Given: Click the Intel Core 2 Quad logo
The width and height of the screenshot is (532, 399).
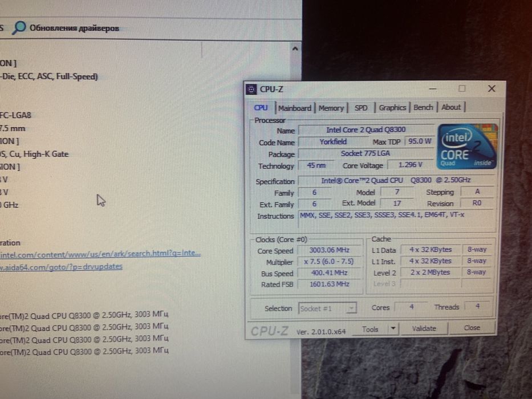Looking at the screenshot, I should click(467, 146).
